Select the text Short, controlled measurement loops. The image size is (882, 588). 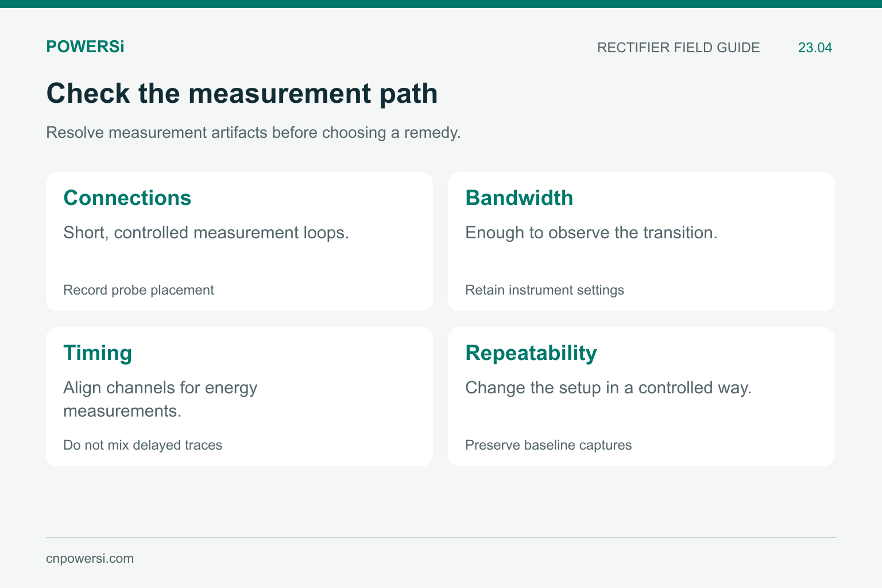(x=206, y=233)
